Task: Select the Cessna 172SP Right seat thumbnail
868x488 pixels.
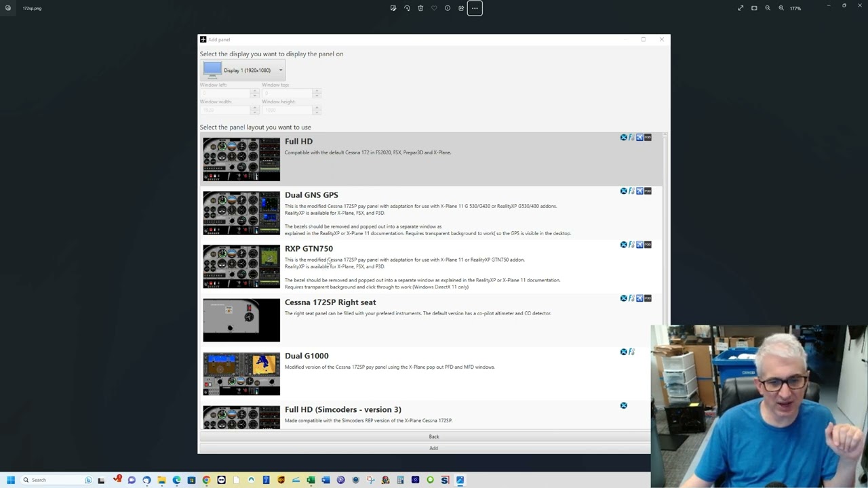Action: (241, 320)
